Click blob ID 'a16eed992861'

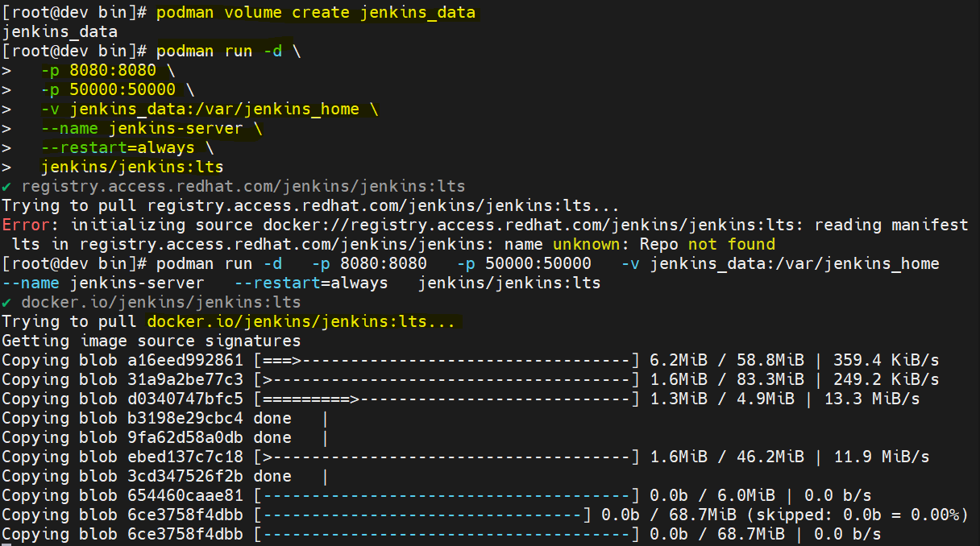(x=185, y=360)
